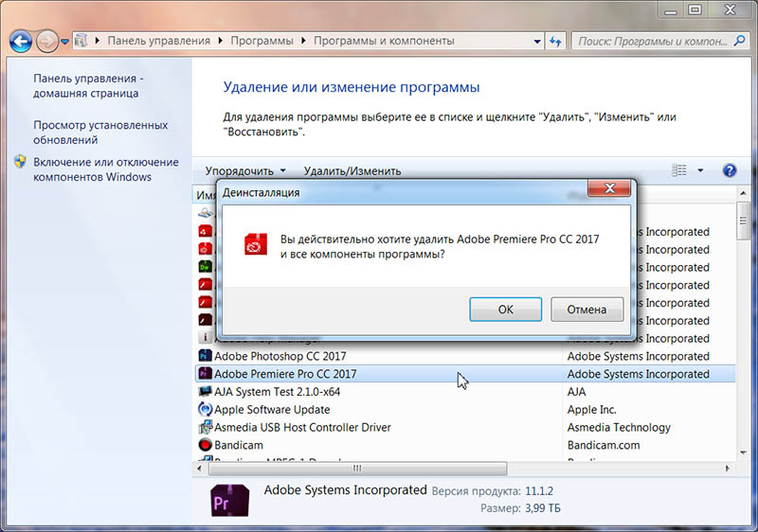Image resolution: width=758 pixels, height=532 pixels.
Task: Select Asmedia USB Host Controller Driver
Action: point(464,427)
